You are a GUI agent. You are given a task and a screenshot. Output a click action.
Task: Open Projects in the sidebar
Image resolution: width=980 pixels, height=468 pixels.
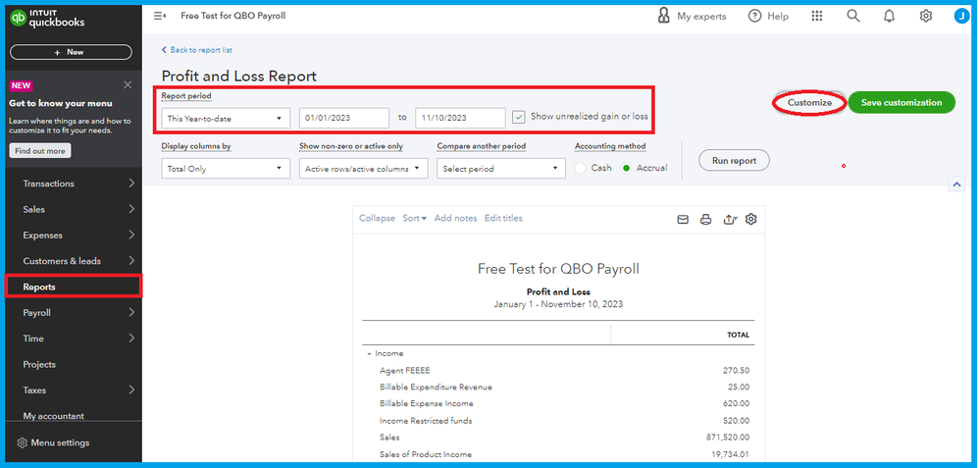[39, 364]
